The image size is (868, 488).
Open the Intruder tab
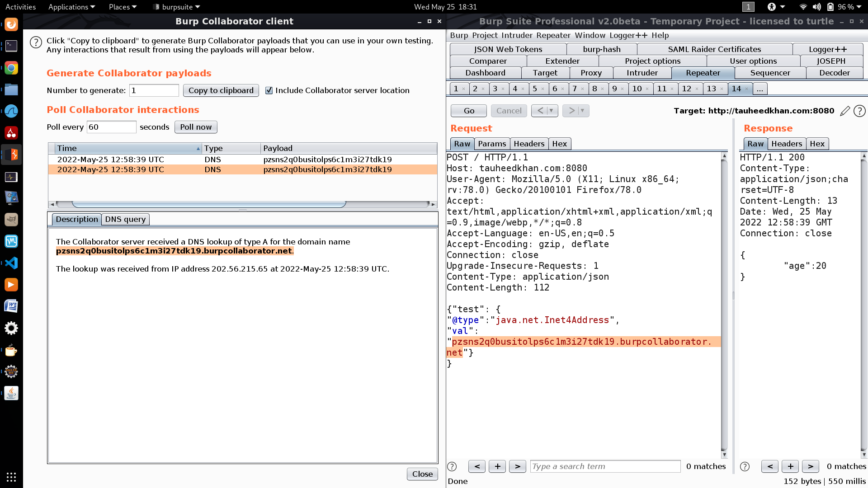pos(642,73)
